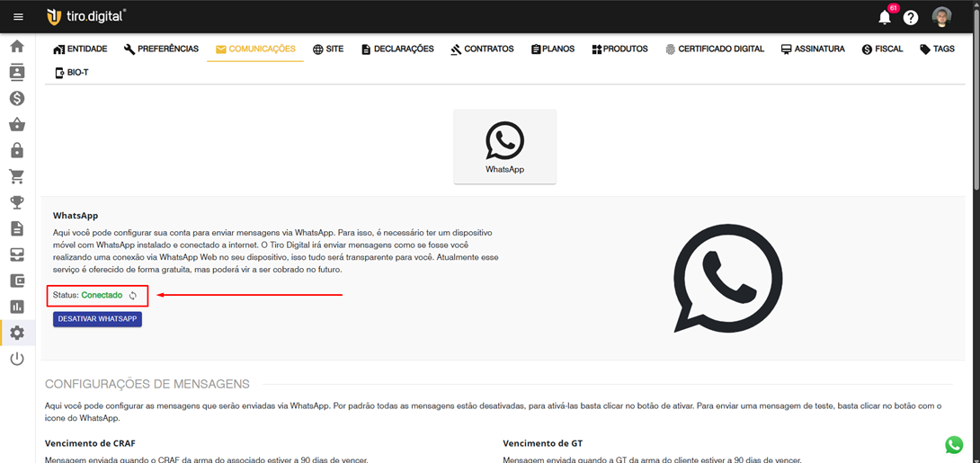Image resolution: width=980 pixels, height=463 pixels.
Task: Select the WhatsApp communication card
Action: [504, 147]
